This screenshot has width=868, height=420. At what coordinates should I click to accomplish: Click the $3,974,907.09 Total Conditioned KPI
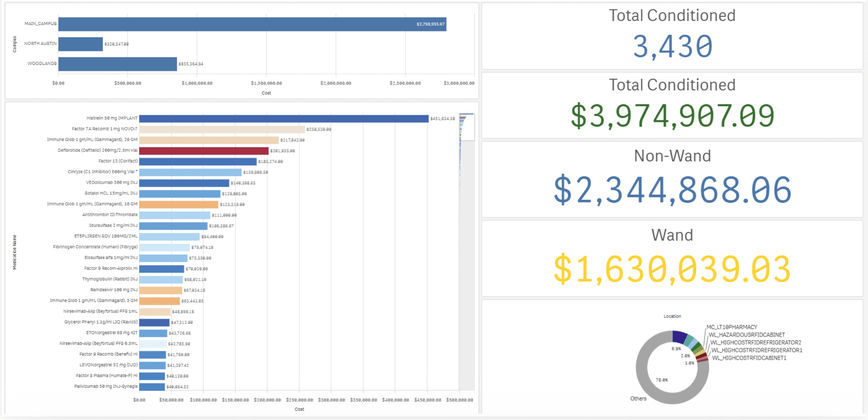pos(672,115)
